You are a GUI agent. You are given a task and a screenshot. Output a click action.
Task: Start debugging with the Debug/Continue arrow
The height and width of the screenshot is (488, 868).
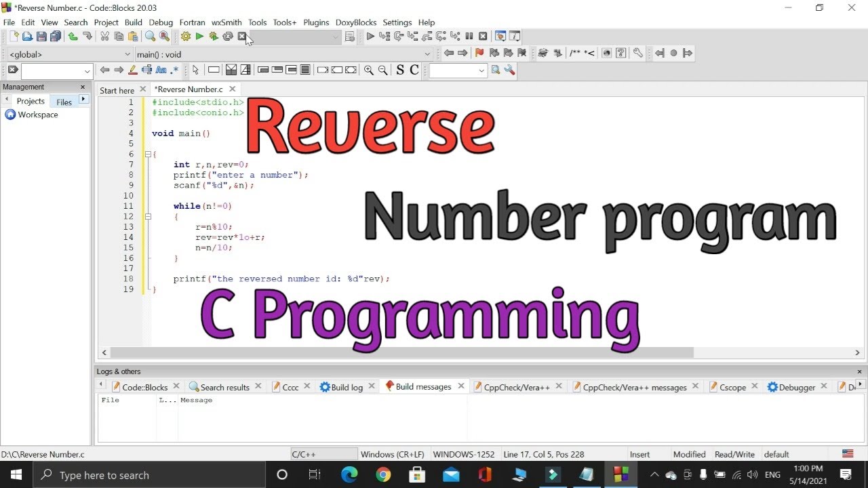370,37
